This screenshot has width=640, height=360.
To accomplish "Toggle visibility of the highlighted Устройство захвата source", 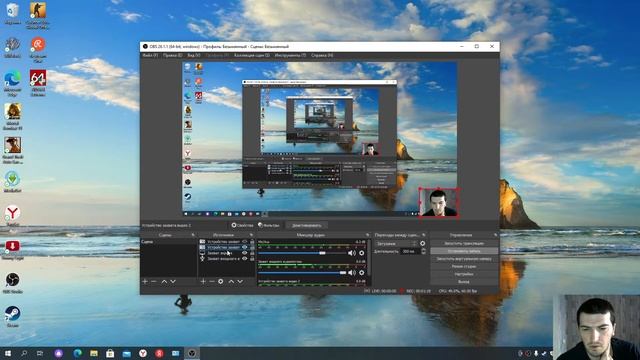I will pyautogui.click(x=245, y=247).
